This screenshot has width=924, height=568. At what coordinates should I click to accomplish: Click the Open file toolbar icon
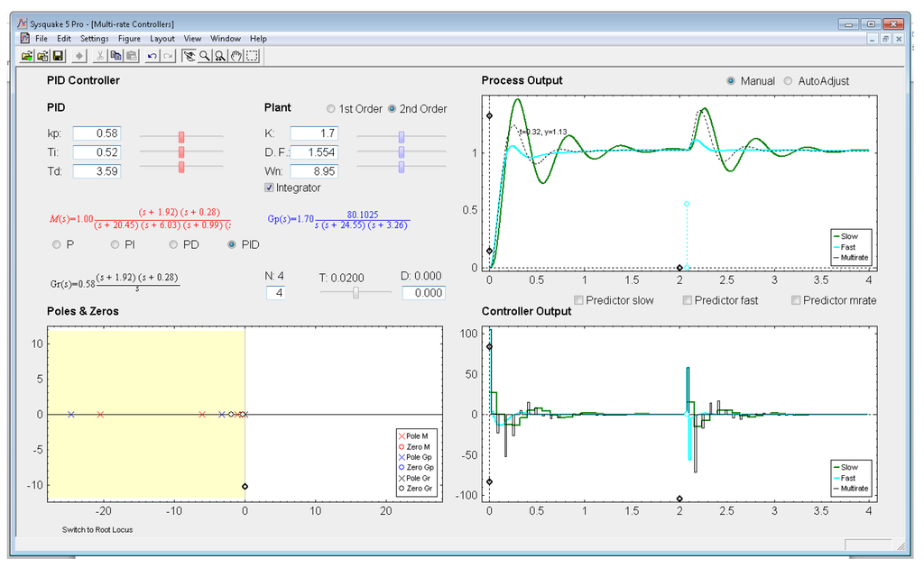pos(28,56)
